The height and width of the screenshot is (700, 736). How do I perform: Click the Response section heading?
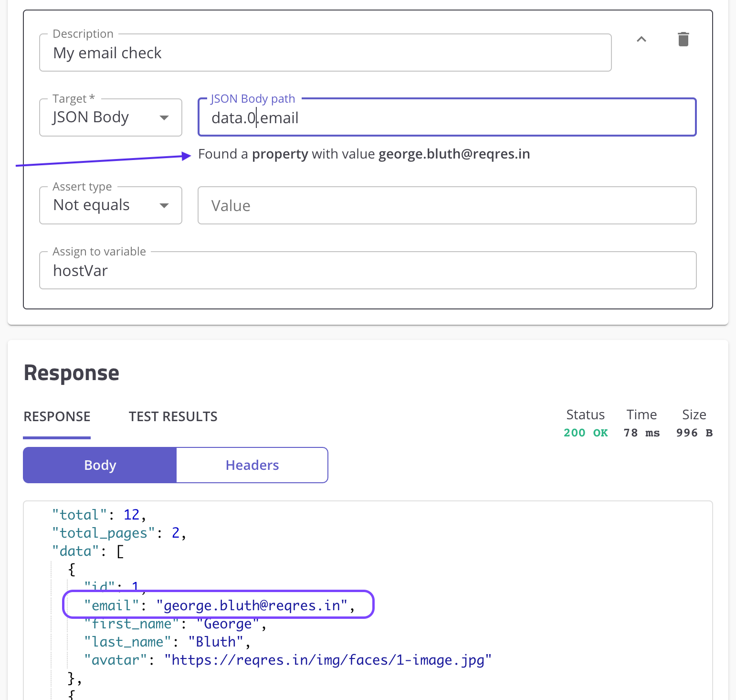[72, 373]
